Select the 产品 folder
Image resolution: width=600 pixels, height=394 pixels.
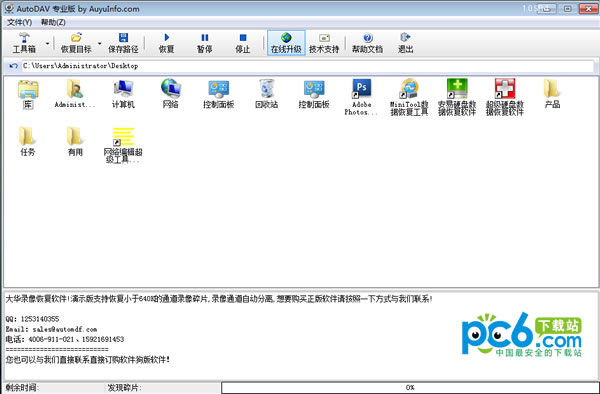(x=552, y=94)
